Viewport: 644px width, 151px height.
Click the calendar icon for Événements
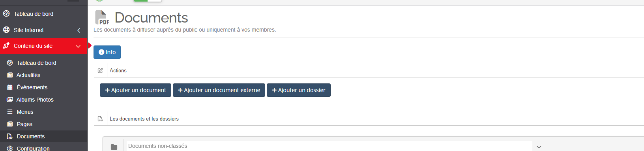point(10,87)
